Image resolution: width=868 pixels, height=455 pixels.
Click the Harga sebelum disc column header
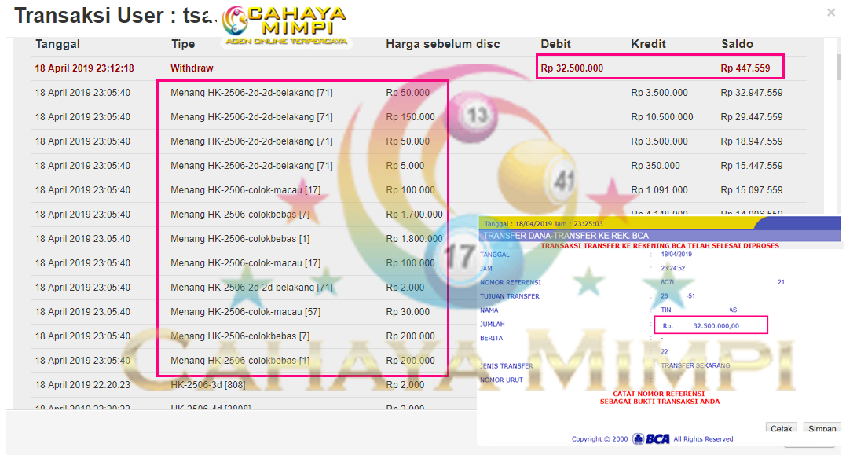click(x=442, y=44)
